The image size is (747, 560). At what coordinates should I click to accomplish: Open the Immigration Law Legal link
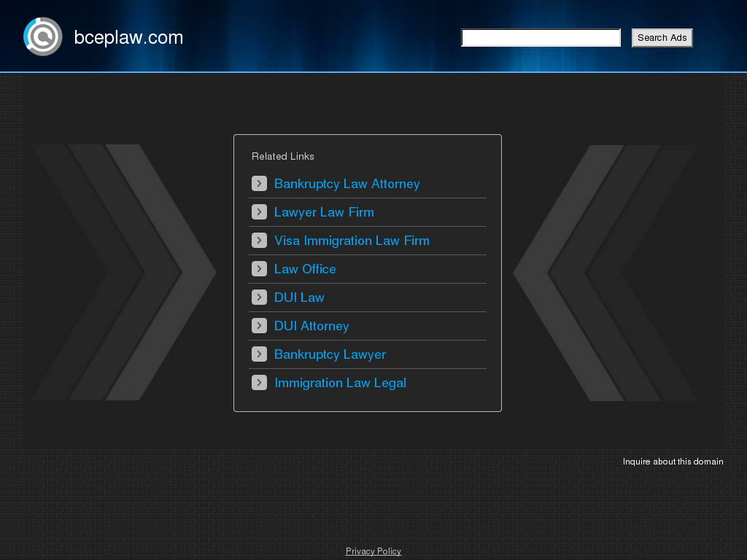point(340,383)
